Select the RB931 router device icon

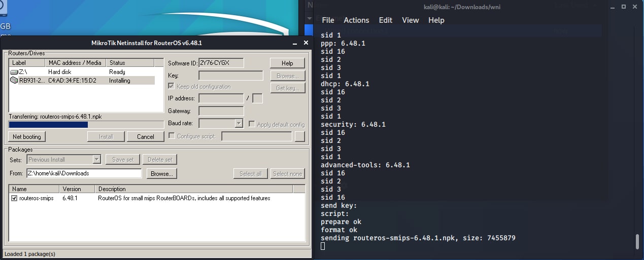[x=14, y=81]
